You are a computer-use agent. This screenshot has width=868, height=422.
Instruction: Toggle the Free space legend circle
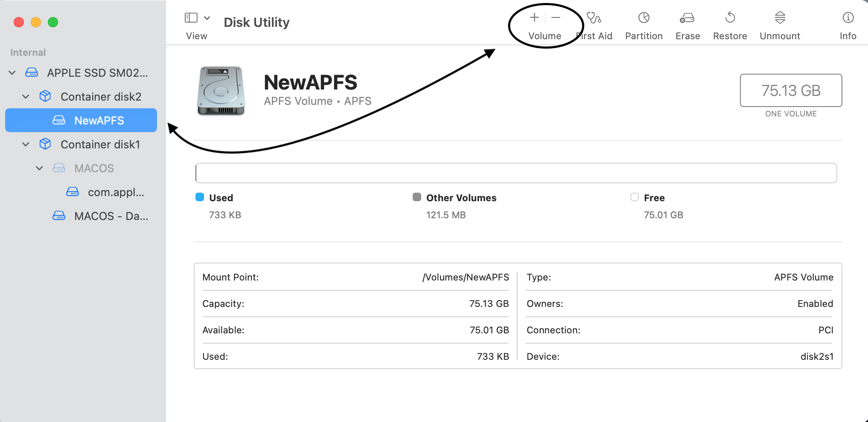coord(634,197)
